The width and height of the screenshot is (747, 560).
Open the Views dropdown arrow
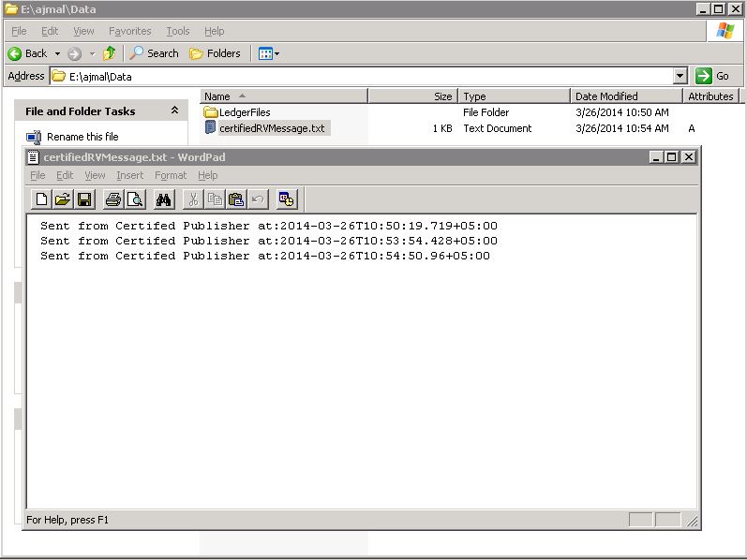tap(277, 53)
